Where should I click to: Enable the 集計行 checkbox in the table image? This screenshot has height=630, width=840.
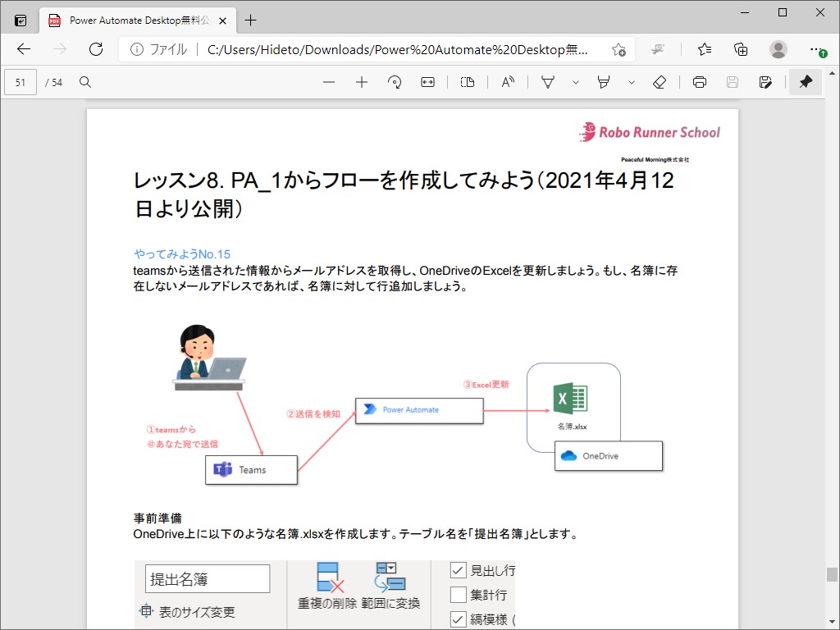(x=457, y=594)
